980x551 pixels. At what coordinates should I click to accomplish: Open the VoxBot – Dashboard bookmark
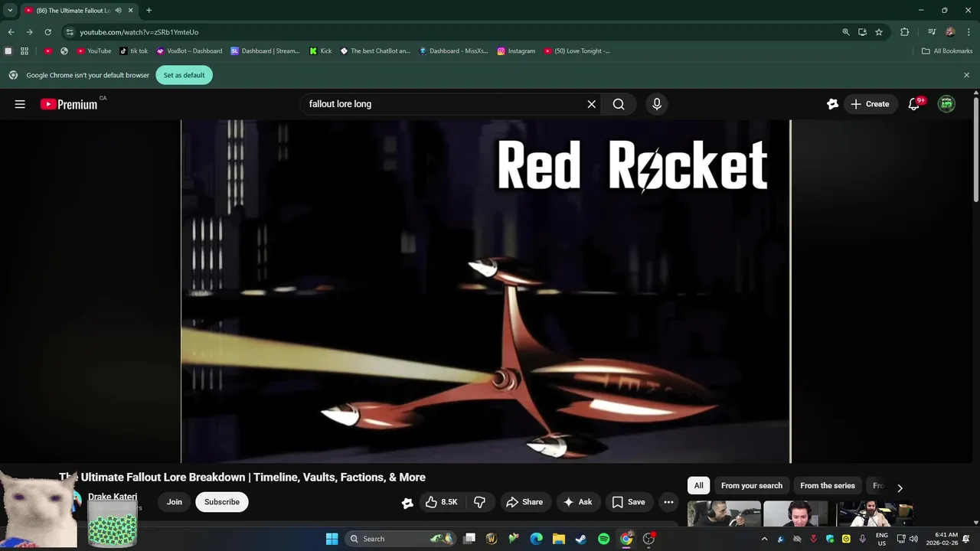tap(189, 51)
